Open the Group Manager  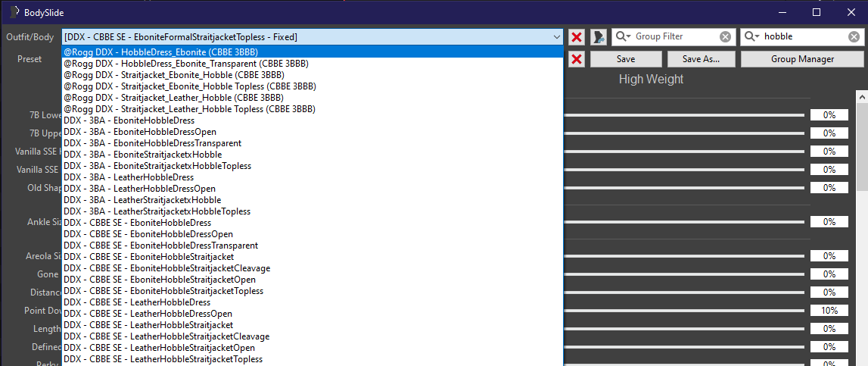[x=802, y=59]
